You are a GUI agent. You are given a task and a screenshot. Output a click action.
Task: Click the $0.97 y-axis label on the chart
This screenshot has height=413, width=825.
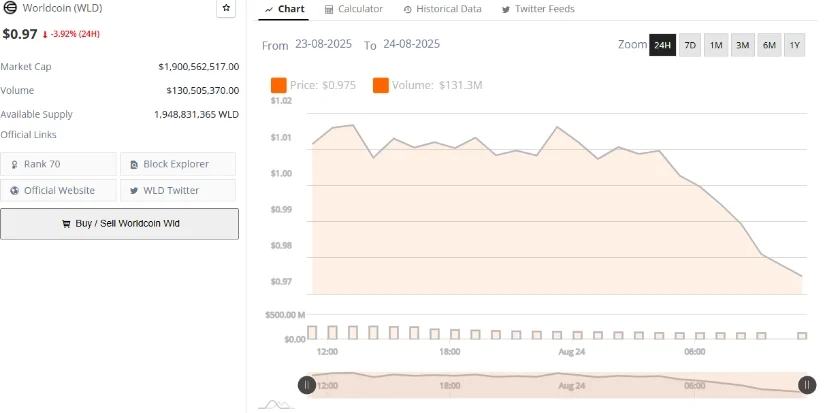[281, 281]
